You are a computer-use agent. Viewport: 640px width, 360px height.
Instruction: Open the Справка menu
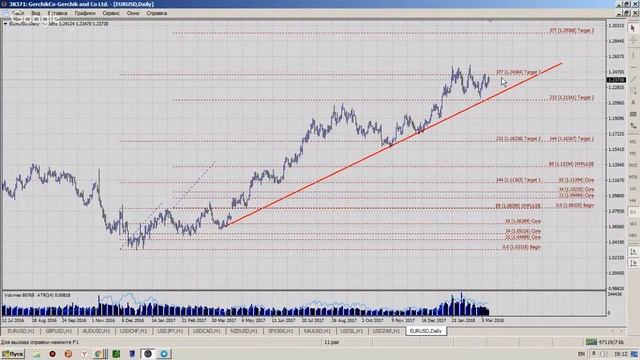[157, 13]
